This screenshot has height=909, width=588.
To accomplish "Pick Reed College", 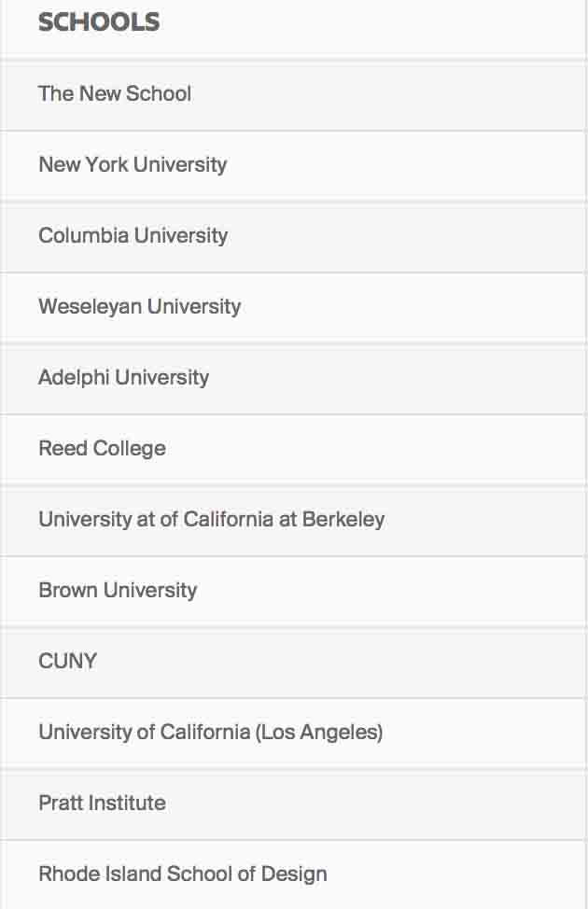I will [x=293, y=449].
